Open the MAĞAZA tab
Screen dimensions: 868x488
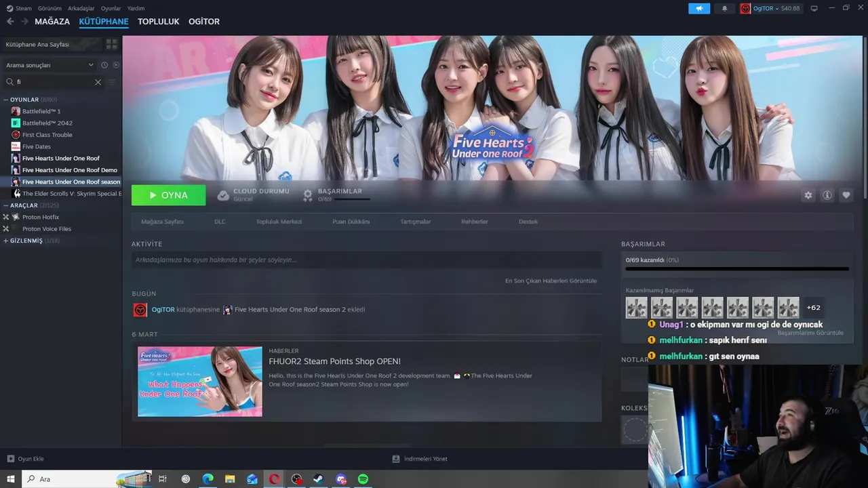click(52, 22)
